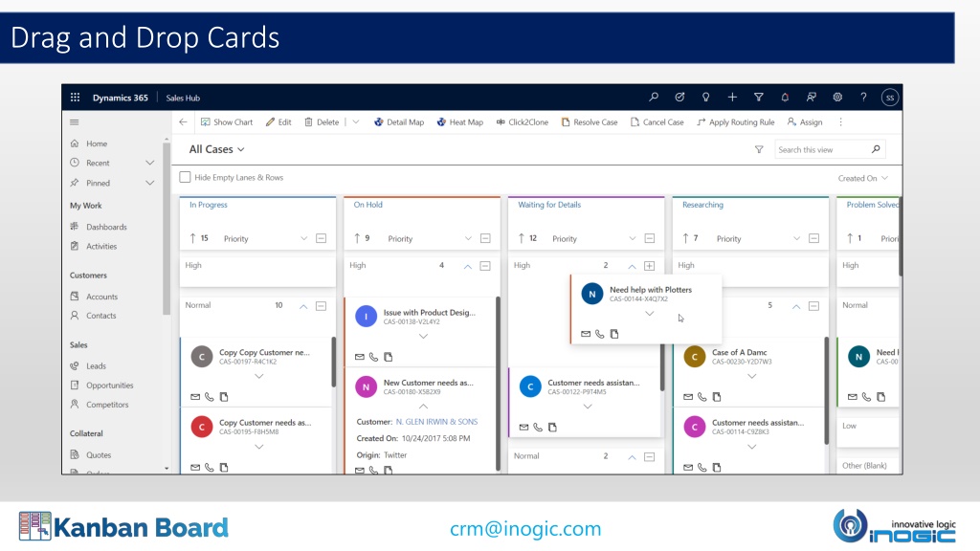Open the lightbulb assistant icon
This screenshot has width=980, height=551.
705,98
